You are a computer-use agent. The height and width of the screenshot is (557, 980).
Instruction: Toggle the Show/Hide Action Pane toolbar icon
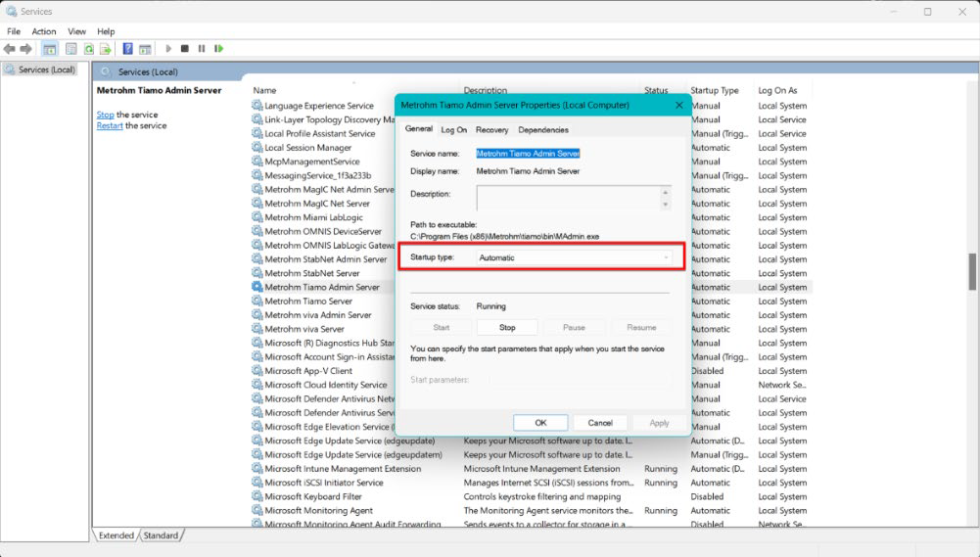point(145,49)
